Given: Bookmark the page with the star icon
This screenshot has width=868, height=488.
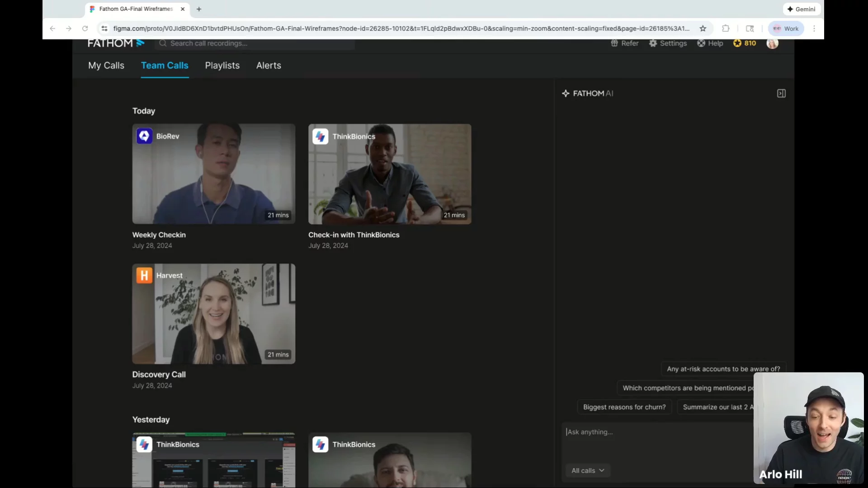Looking at the screenshot, I should 703,28.
